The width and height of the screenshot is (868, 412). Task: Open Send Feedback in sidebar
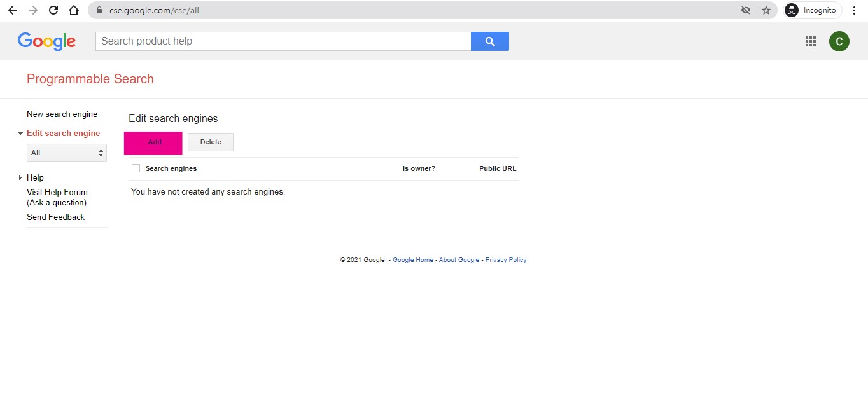tap(55, 217)
